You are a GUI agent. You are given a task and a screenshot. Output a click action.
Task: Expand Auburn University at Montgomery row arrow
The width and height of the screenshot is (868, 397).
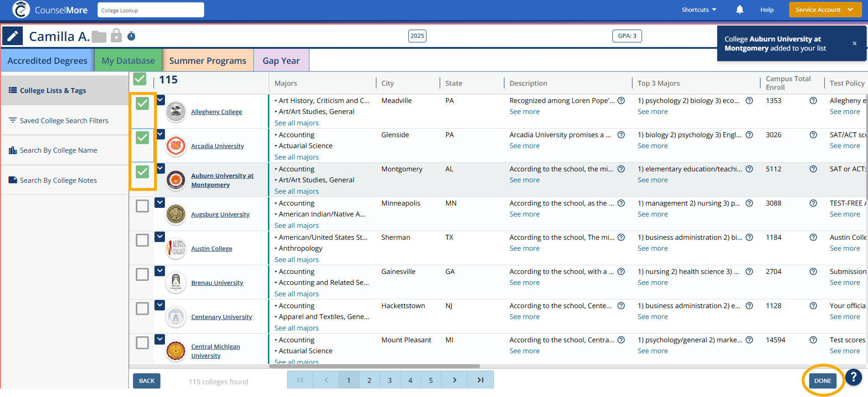click(160, 168)
